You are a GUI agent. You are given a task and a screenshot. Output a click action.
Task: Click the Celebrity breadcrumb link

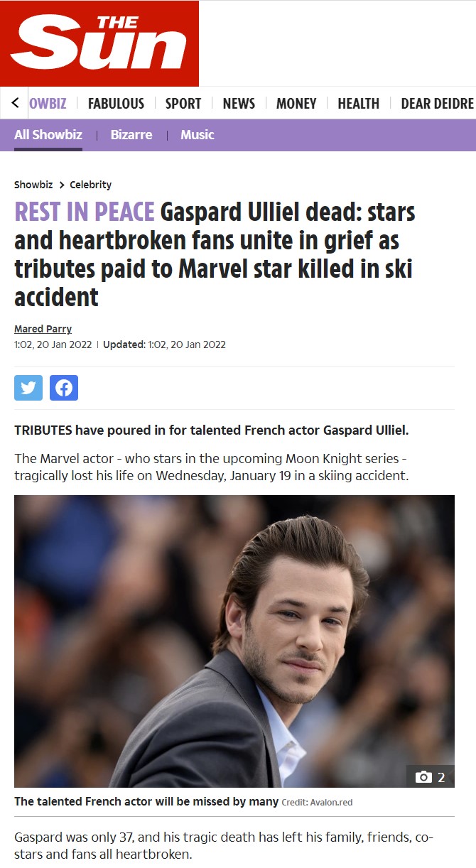tap(90, 185)
